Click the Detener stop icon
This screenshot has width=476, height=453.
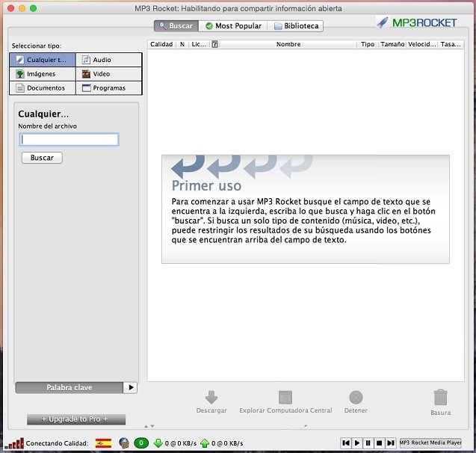coord(356,397)
